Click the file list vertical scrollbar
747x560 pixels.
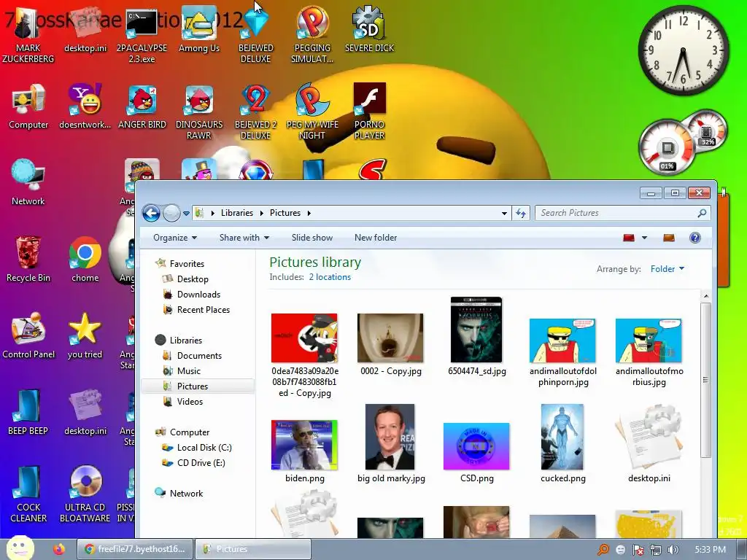pyautogui.click(x=706, y=381)
